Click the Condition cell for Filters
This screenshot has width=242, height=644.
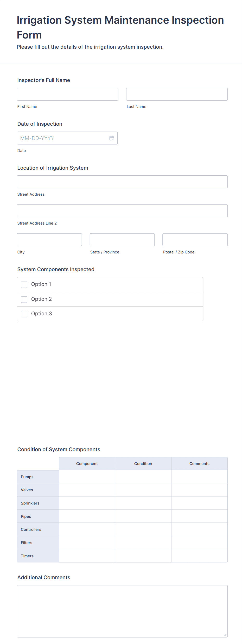click(143, 543)
